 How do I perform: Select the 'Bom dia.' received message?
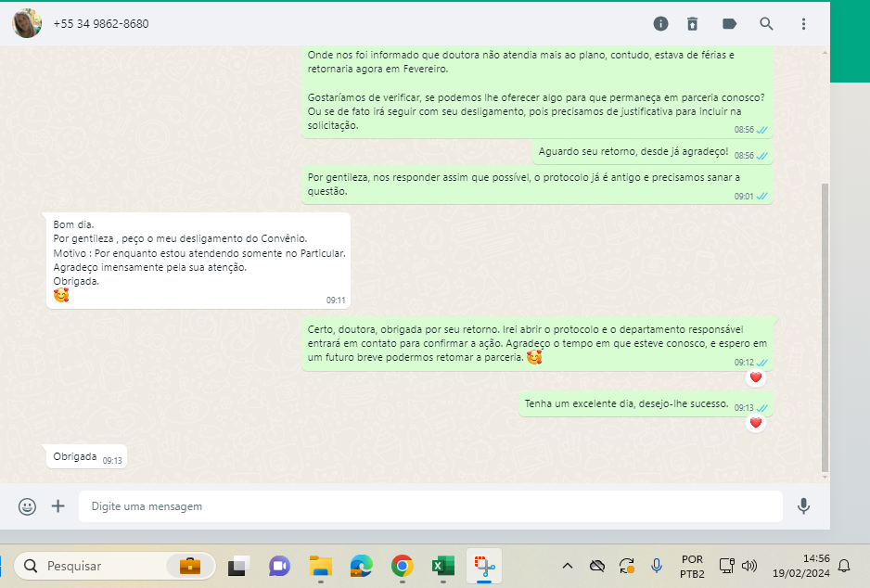tap(198, 261)
